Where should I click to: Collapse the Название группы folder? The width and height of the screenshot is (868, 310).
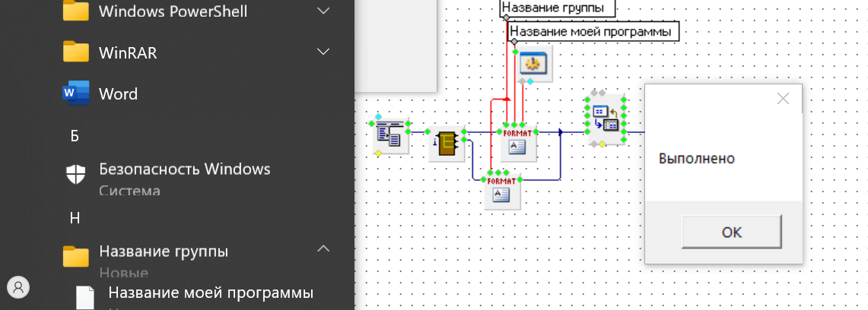pyautogui.click(x=323, y=248)
